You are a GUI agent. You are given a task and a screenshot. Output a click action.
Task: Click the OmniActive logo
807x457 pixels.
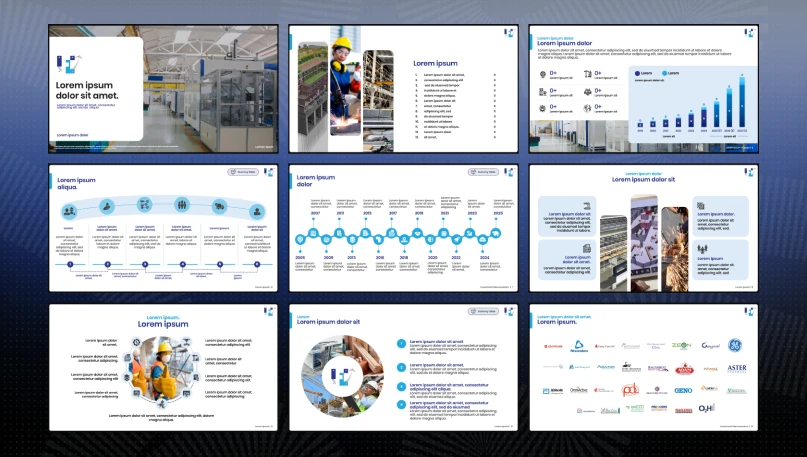click(578, 390)
